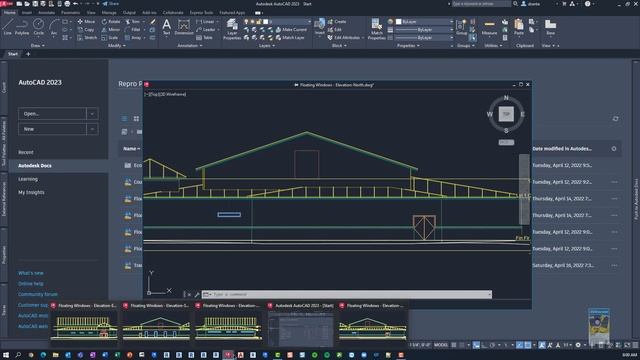640x360 pixels.
Task: Open Recent in Start page sidebar
Action: 26,152
